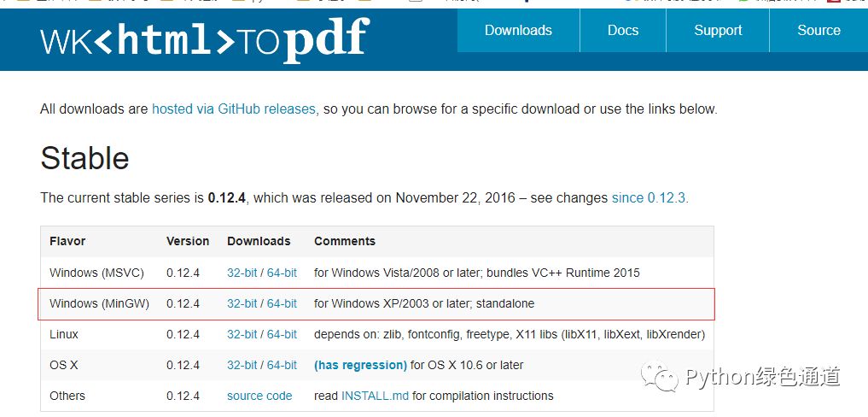Open the Docs navigation tab
Image resolution: width=868 pixels, height=417 pixels.
click(623, 31)
